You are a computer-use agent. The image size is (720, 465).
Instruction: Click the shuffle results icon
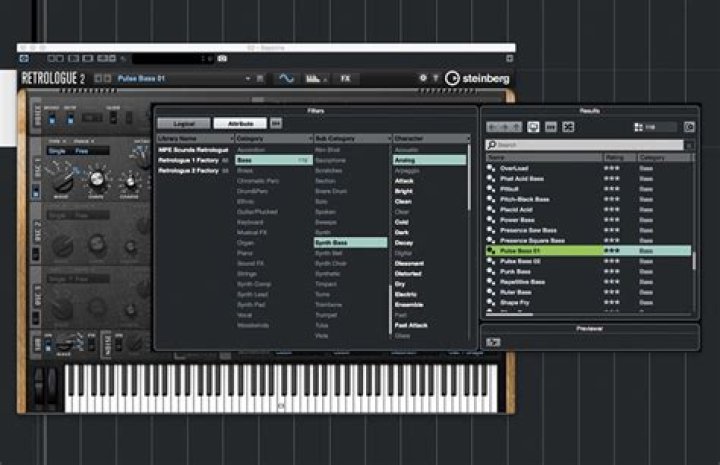568,127
